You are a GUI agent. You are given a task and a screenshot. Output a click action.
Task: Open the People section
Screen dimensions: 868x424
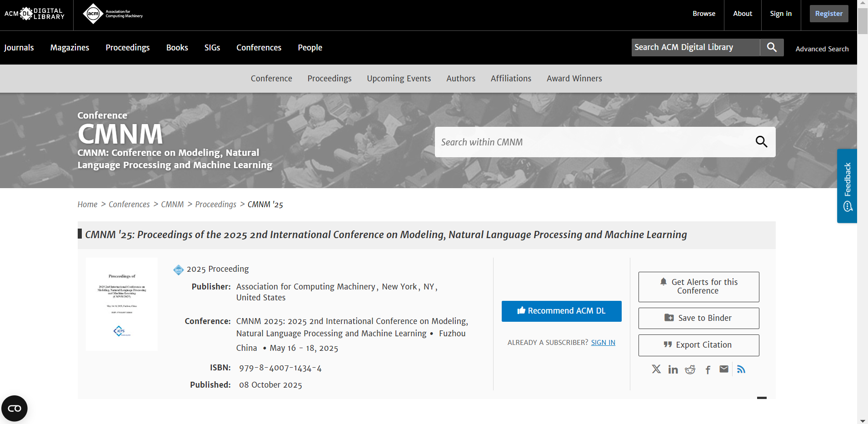coord(310,48)
